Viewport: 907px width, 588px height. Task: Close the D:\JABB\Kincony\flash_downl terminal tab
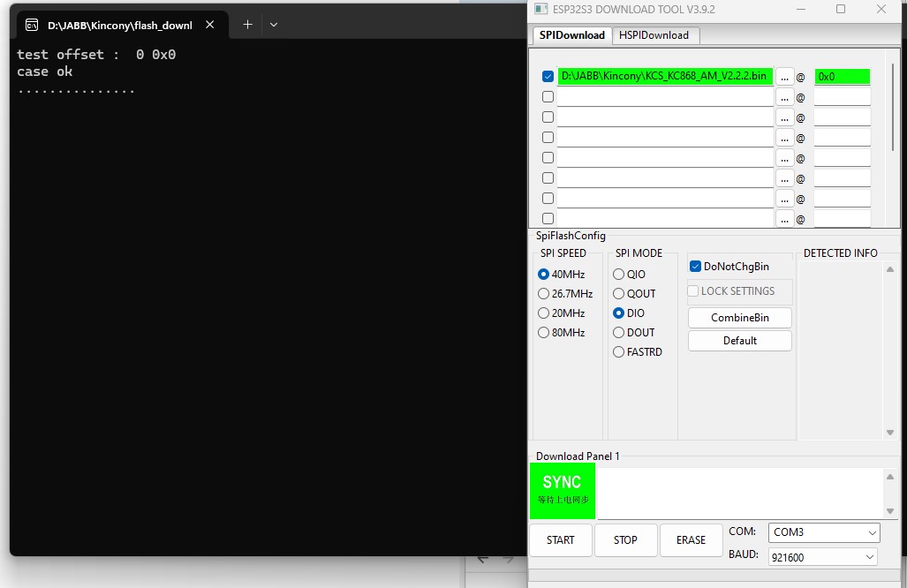(x=210, y=25)
